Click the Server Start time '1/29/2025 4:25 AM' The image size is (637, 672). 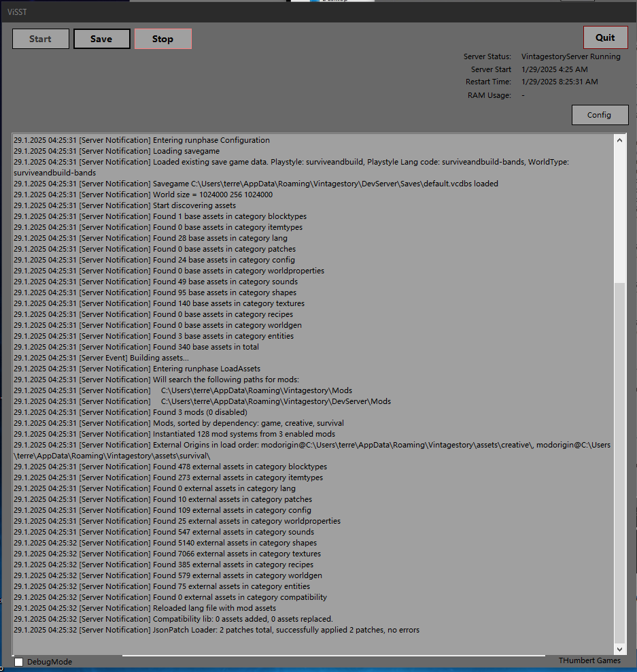point(554,69)
